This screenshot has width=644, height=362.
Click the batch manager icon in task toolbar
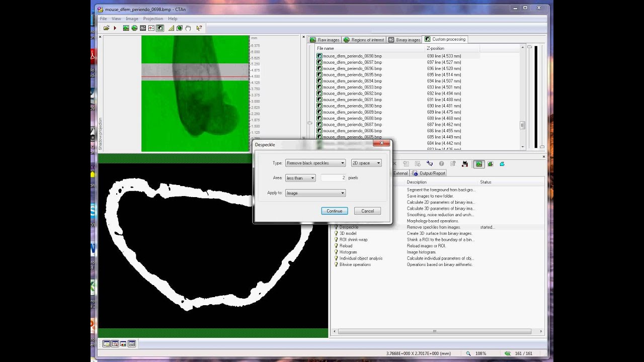465,164
